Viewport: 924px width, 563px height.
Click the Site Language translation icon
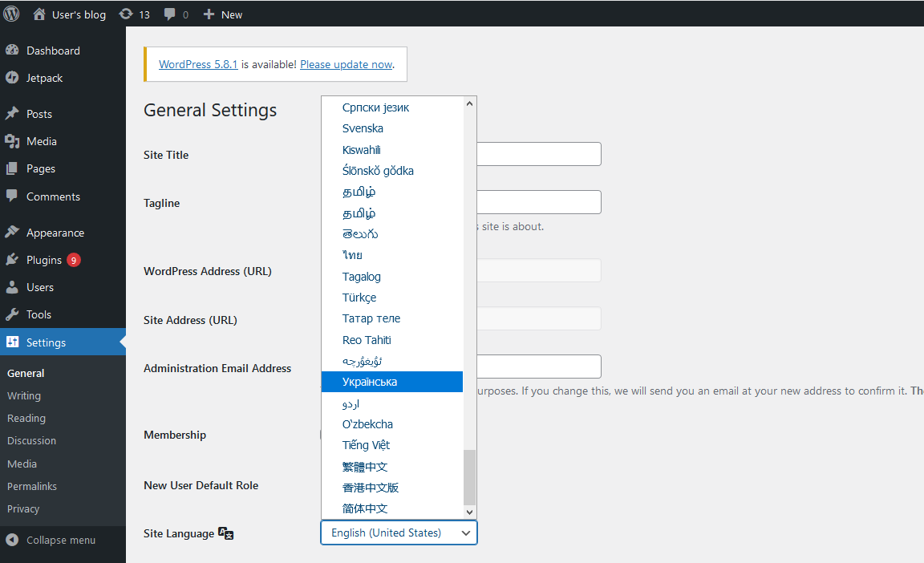click(226, 534)
